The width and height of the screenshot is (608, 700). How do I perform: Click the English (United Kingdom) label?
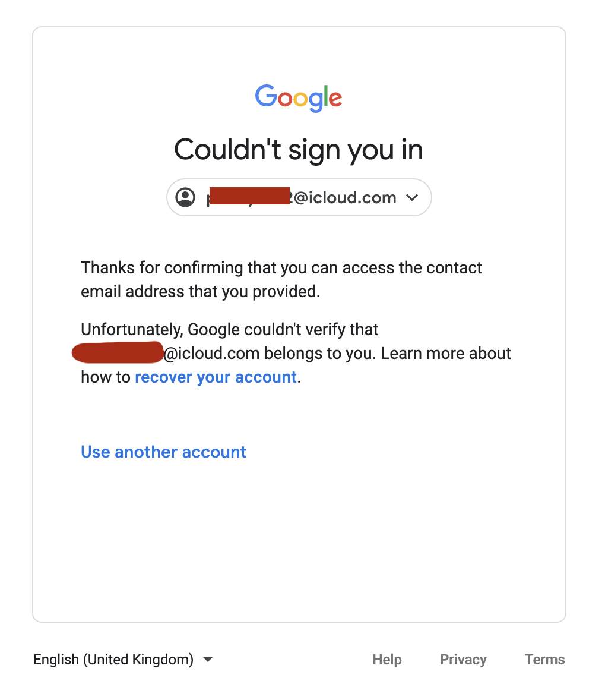tap(113, 660)
